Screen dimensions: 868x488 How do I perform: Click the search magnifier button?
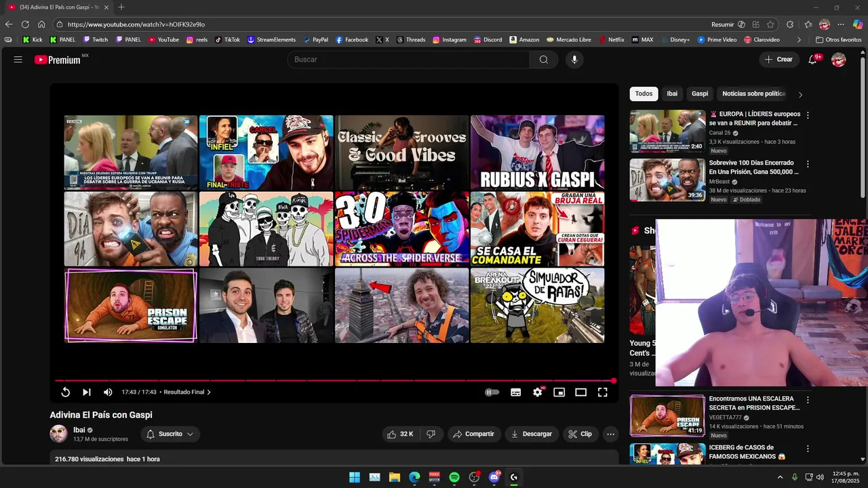[x=543, y=60]
